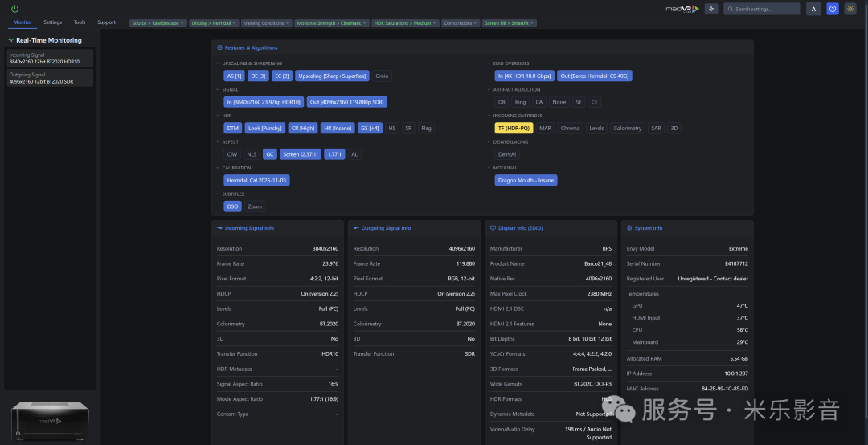
Task: Click the Dragon Mouth - Insane button
Action: pyautogui.click(x=526, y=181)
